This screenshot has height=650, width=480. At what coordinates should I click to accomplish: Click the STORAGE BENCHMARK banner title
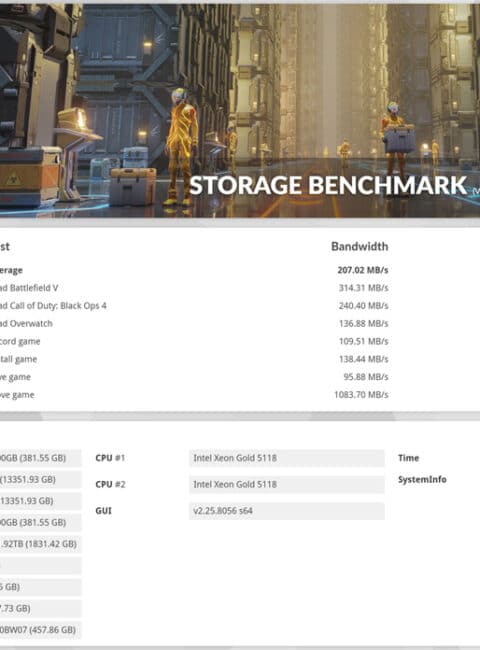coord(328,185)
